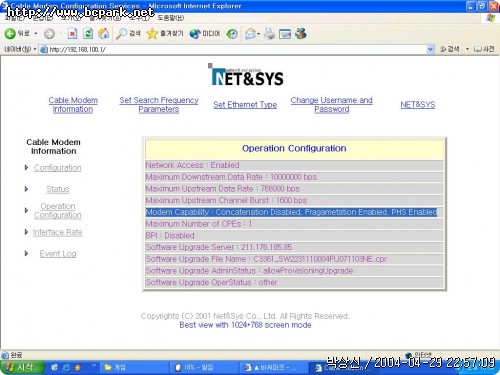Expand the Mail button dropdown arrow
Screen dimensions: 500x375
click(259, 34)
